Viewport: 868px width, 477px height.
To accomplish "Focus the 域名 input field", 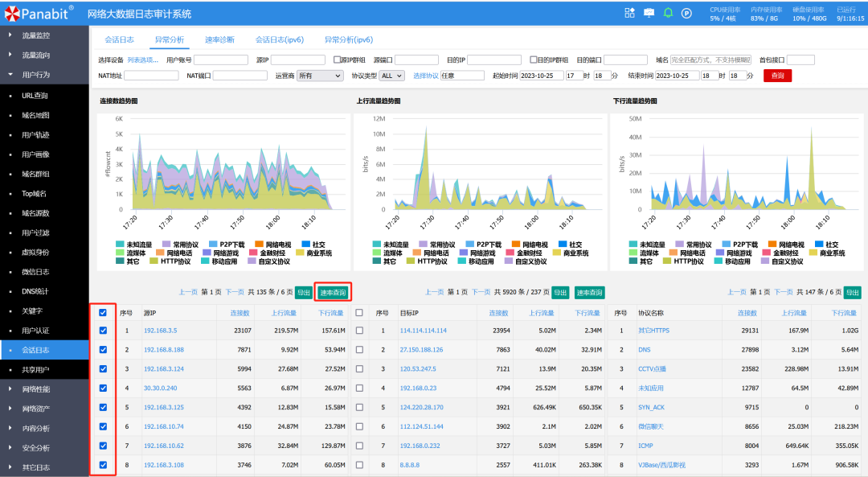I will tap(710, 60).
